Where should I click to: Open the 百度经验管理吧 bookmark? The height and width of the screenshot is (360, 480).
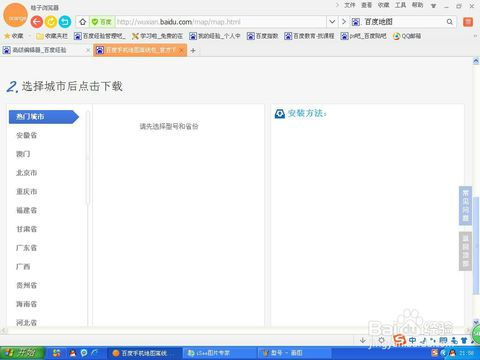click(100, 36)
